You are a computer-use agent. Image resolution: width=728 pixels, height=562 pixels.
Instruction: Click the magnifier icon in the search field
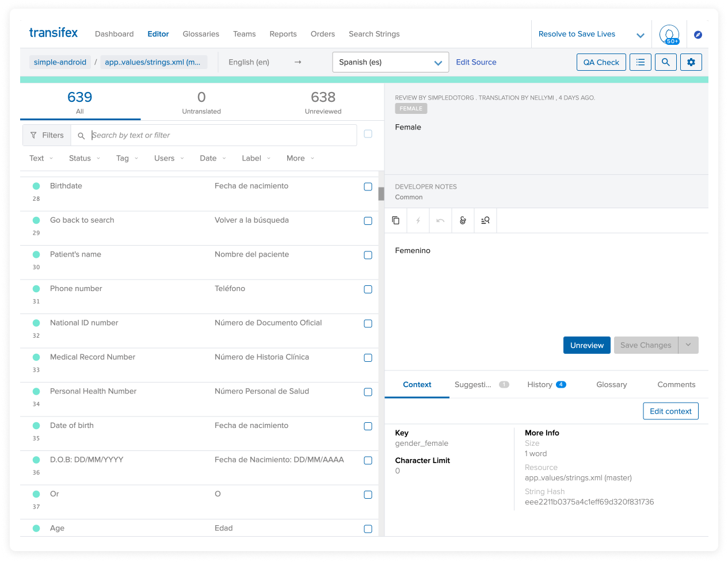[x=81, y=136]
